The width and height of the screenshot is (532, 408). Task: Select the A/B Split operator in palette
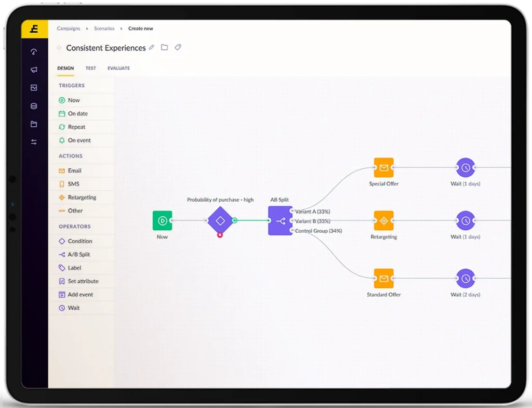pyautogui.click(x=82, y=254)
